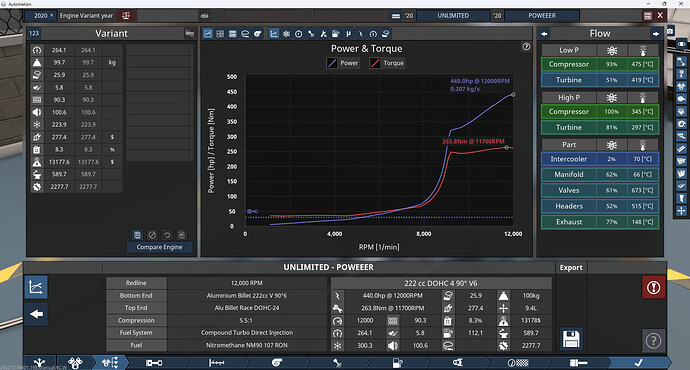Click the peak torque marker at 11700RPM
This screenshot has width=690, height=370.
coord(506,147)
